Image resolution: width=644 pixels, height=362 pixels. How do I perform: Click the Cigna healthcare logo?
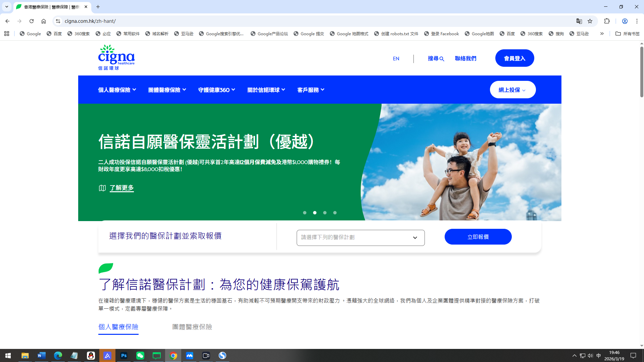tap(116, 57)
